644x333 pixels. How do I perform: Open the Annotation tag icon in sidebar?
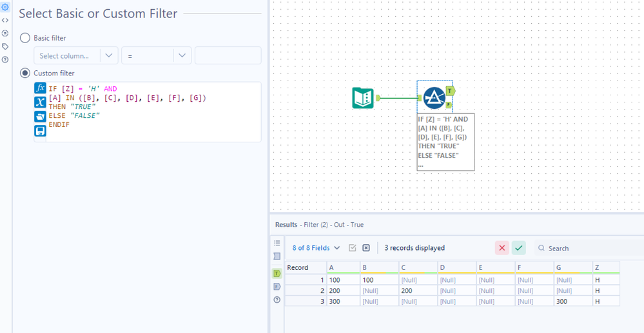[x=5, y=46]
